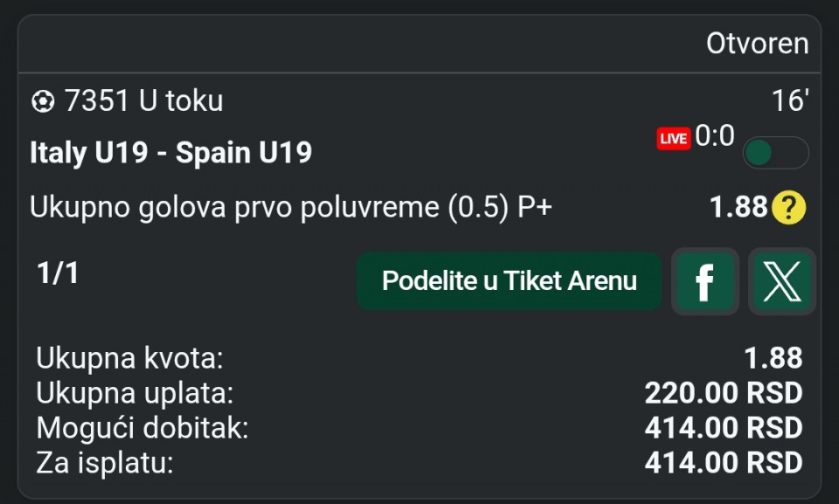Share the ticket on X
Viewport: 839px width, 504px height.
[x=781, y=281]
